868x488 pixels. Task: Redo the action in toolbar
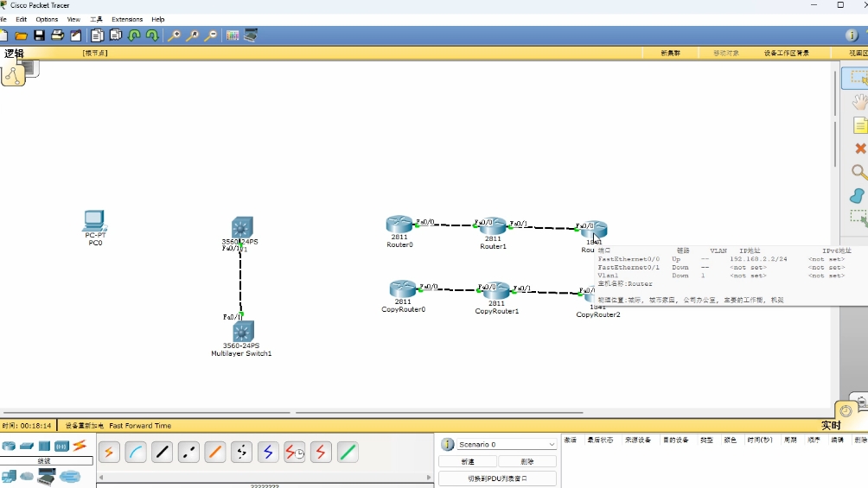point(152,36)
